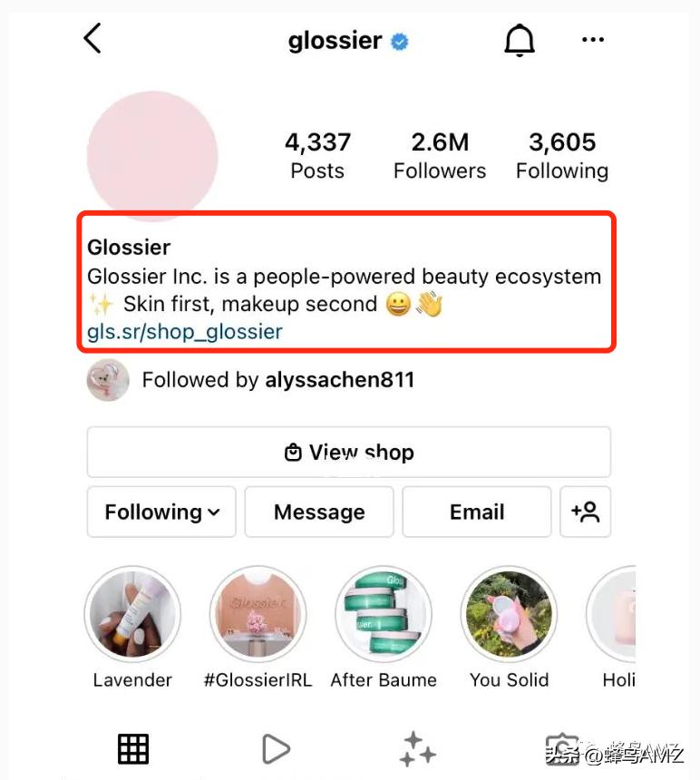Open the Lavender story highlight
The width and height of the screenshot is (700, 780).
coord(132,616)
